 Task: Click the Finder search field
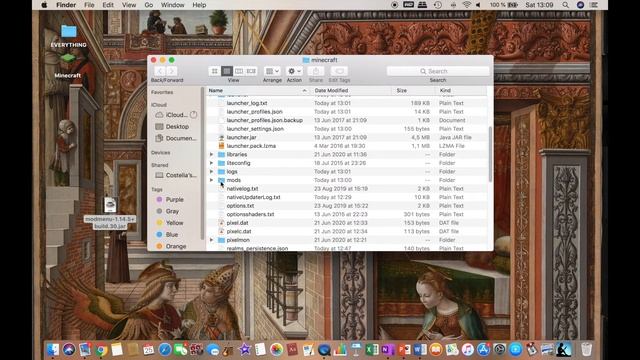click(x=438, y=71)
